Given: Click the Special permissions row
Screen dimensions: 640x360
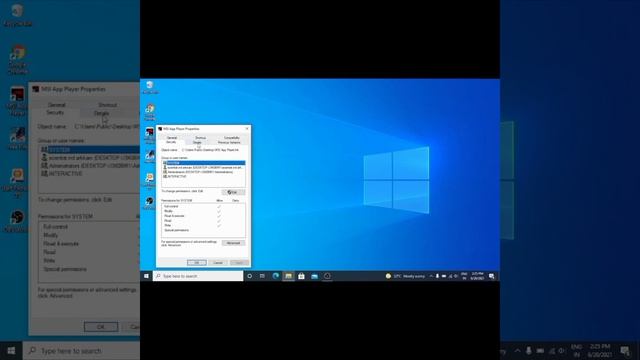Looking at the screenshot, I should (203, 230).
